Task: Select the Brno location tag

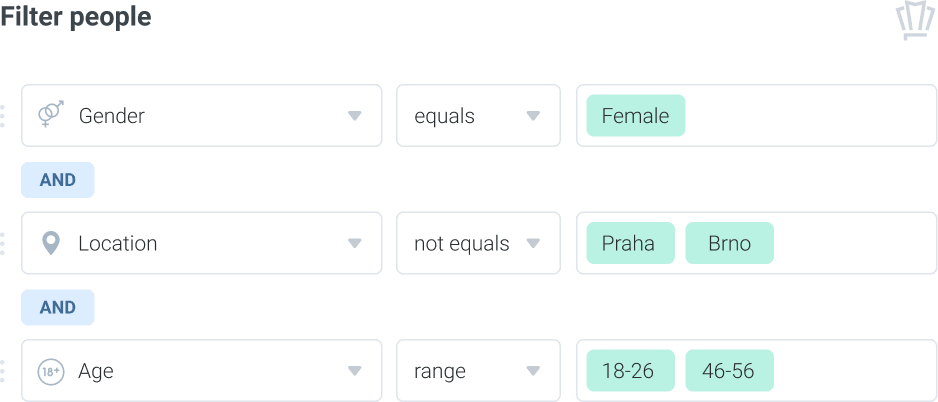Action: pos(729,243)
